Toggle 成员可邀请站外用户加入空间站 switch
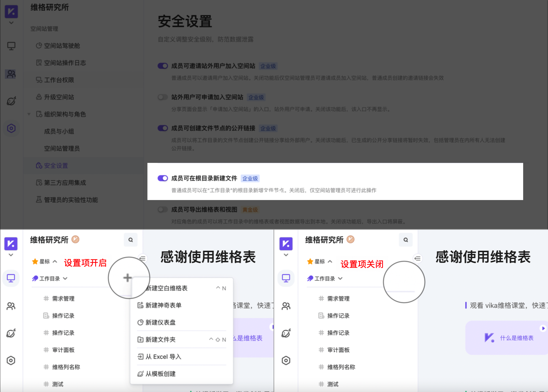The height and width of the screenshot is (392, 548). (x=163, y=66)
